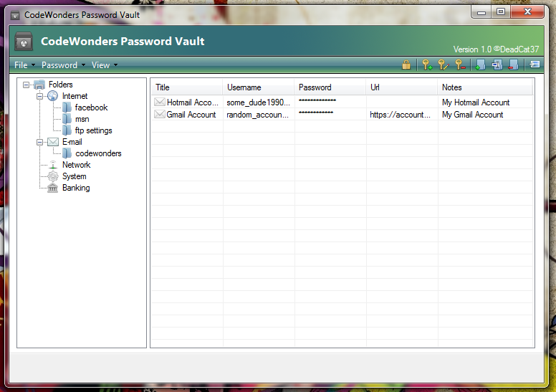
Task: Click the padlock lock vault icon
Action: (406, 65)
